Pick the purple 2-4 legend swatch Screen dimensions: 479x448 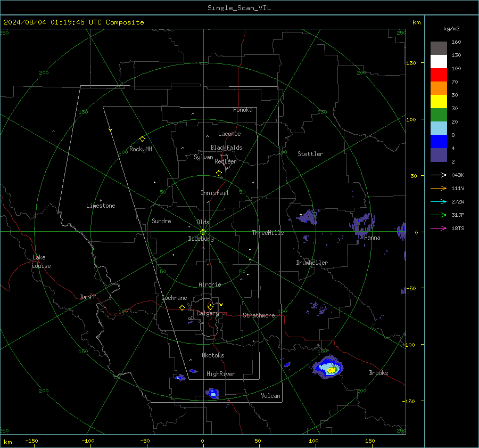click(439, 155)
